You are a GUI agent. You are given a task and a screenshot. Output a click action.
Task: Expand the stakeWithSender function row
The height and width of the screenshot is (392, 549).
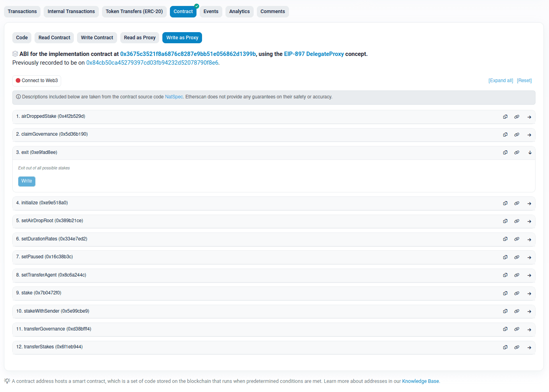click(x=529, y=311)
